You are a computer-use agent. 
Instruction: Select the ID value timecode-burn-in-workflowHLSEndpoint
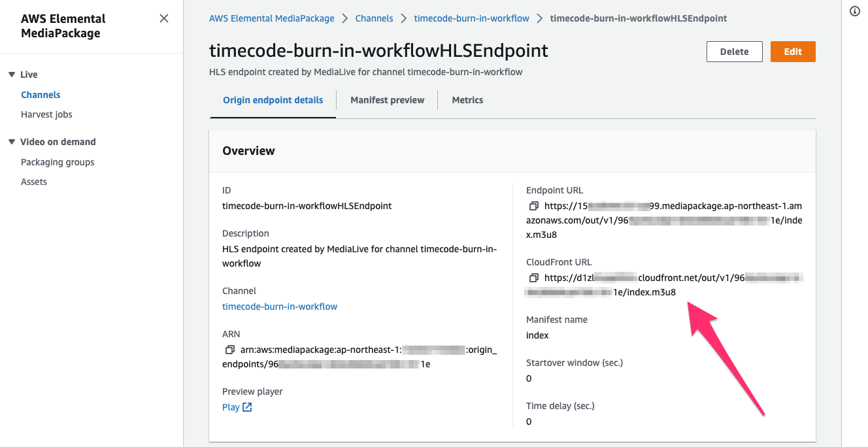307,206
